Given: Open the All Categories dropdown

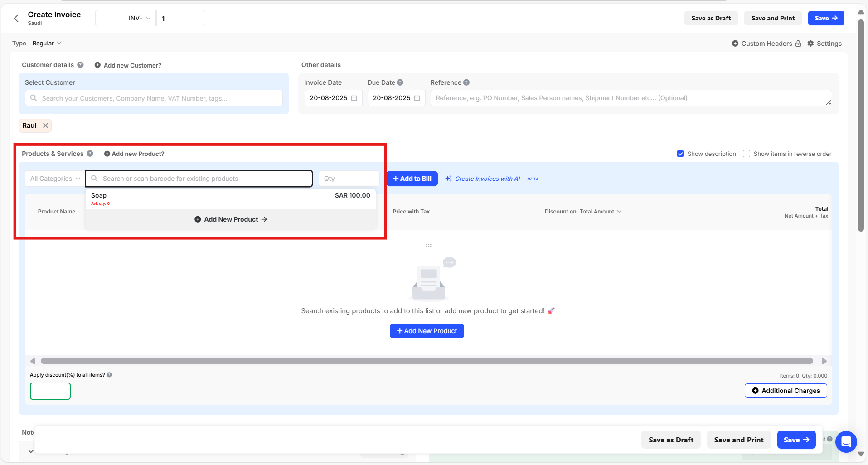Looking at the screenshot, I should coord(55,179).
